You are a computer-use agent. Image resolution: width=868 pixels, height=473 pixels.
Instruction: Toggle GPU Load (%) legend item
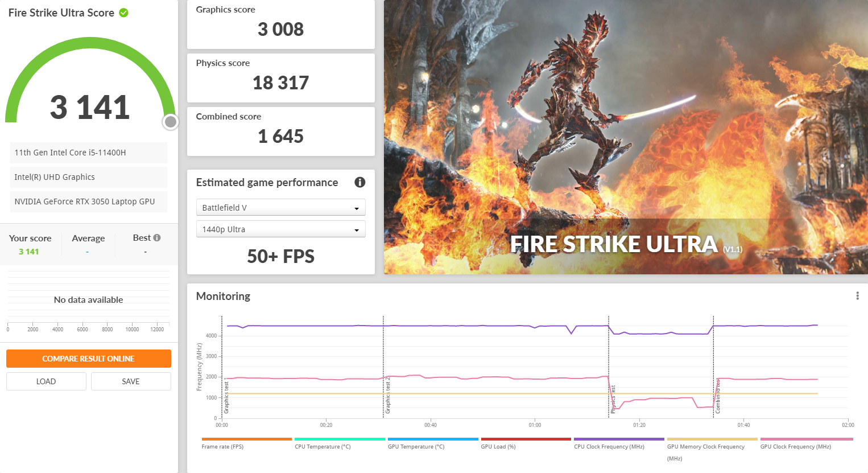[x=526, y=443]
